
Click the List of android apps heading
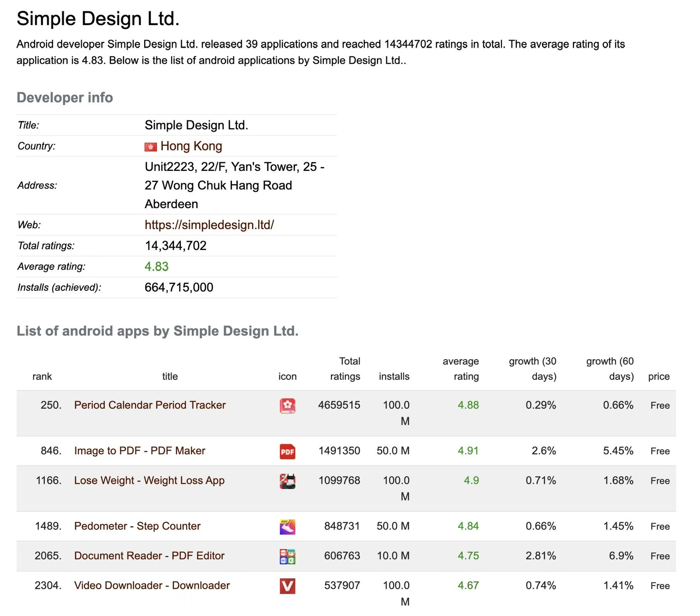158,331
